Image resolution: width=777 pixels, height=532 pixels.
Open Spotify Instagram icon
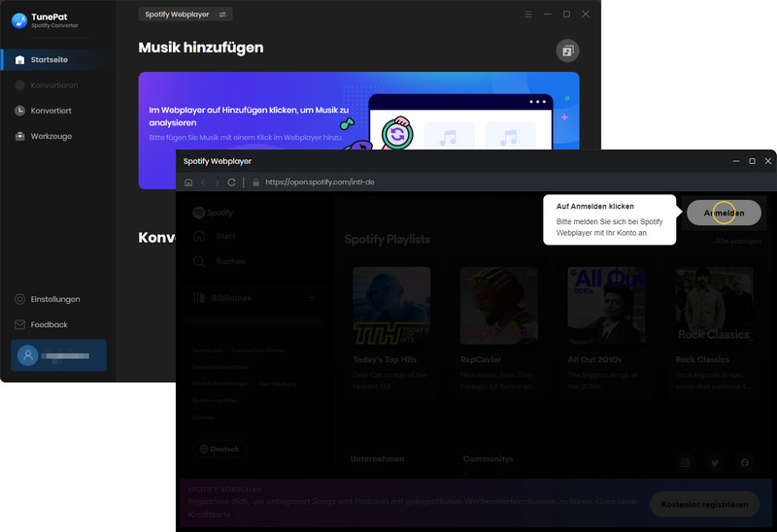click(685, 463)
